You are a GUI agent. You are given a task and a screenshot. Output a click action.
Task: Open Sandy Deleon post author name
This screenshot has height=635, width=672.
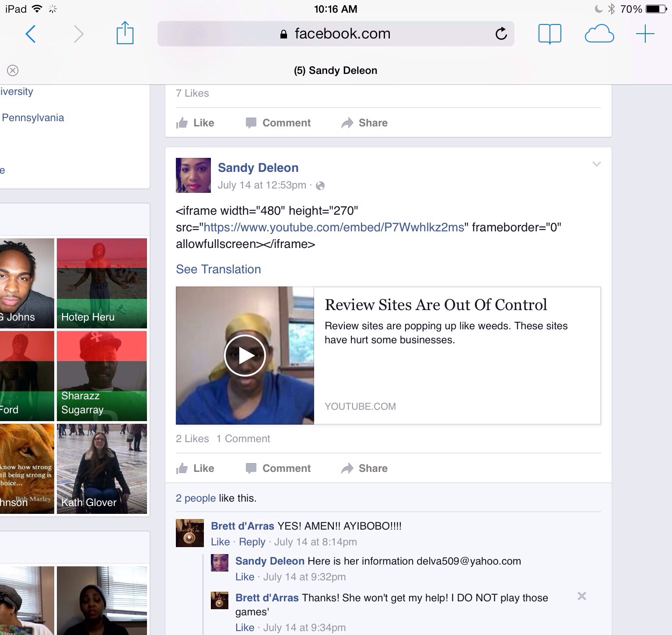pyautogui.click(x=258, y=167)
